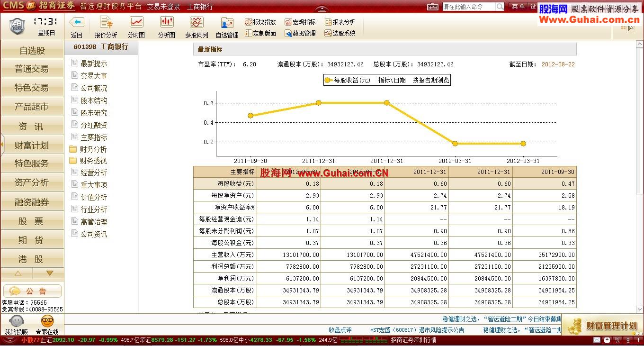The width and height of the screenshot is (644, 346).
Task: Open 股本结构 in info tree
Action: pyautogui.click(x=94, y=100)
